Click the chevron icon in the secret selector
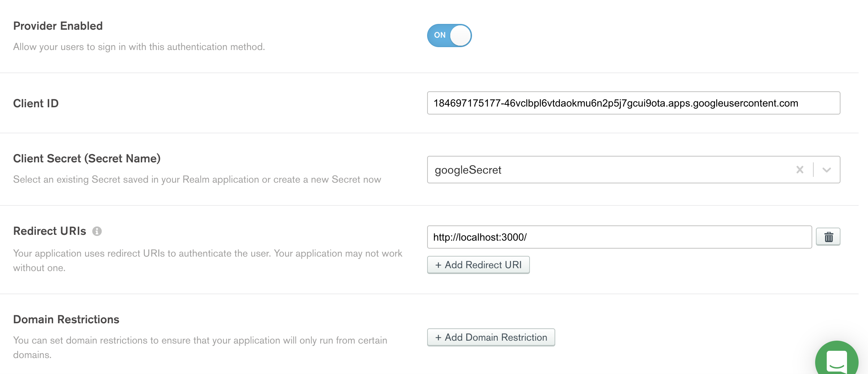Screen dimensions: 868x374 (826, 169)
